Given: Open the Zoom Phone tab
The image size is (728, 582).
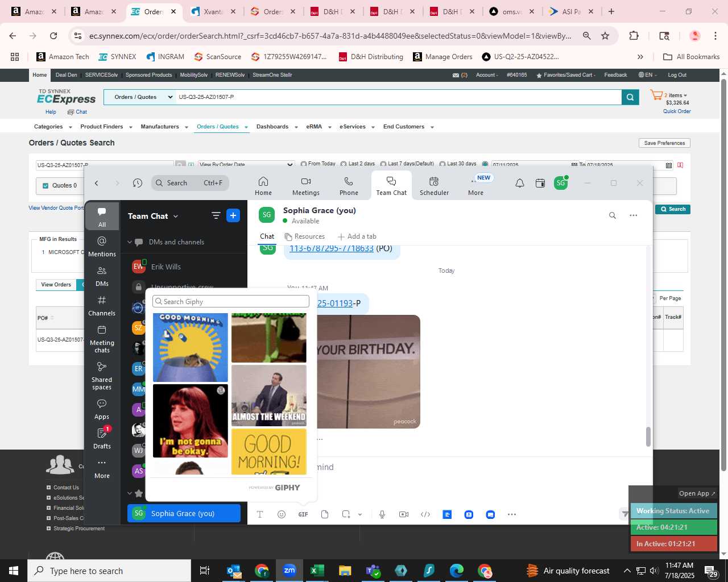Looking at the screenshot, I should tap(349, 185).
